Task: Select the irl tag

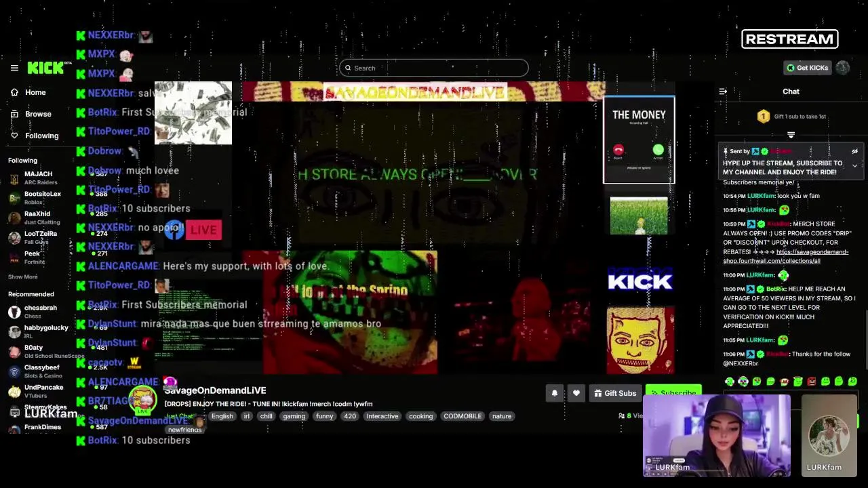Action: click(x=247, y=416)
